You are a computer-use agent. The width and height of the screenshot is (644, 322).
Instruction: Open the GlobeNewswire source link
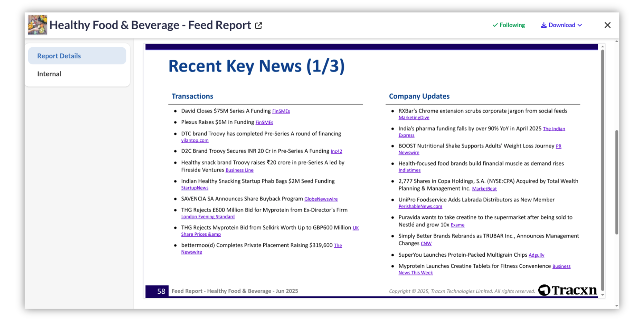tap(321, 199)
